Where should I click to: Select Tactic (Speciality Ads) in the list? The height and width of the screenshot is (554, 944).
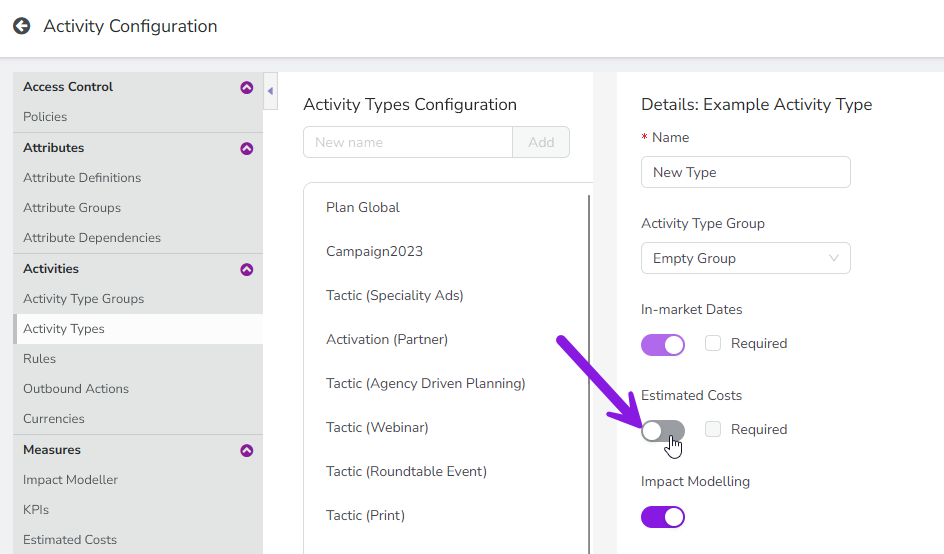(x=394, y=295)
